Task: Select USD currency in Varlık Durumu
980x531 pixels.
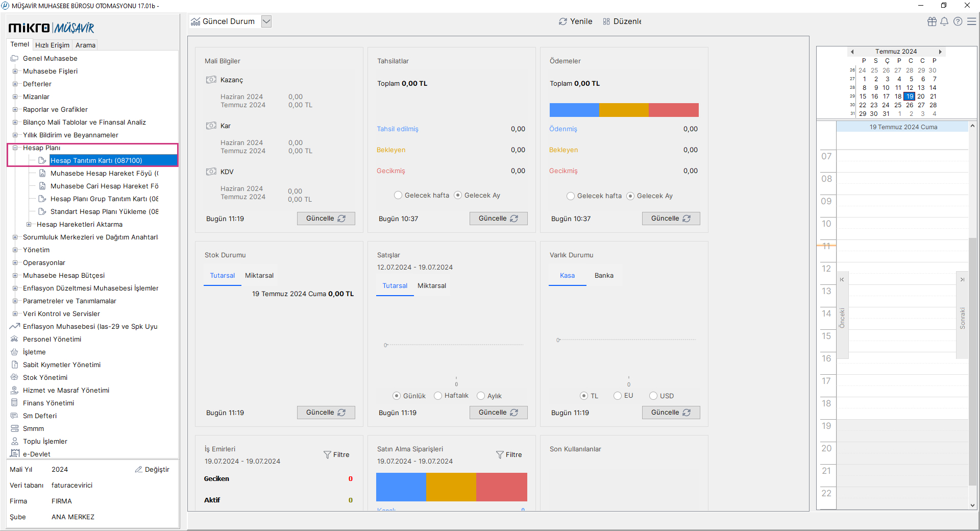Action: [653, 396]
